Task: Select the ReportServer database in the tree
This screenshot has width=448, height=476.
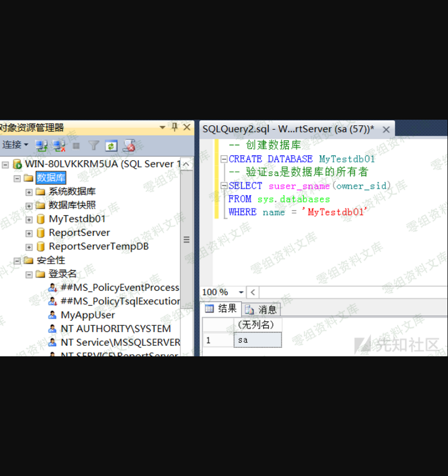Action: click(x=79, y=233)
